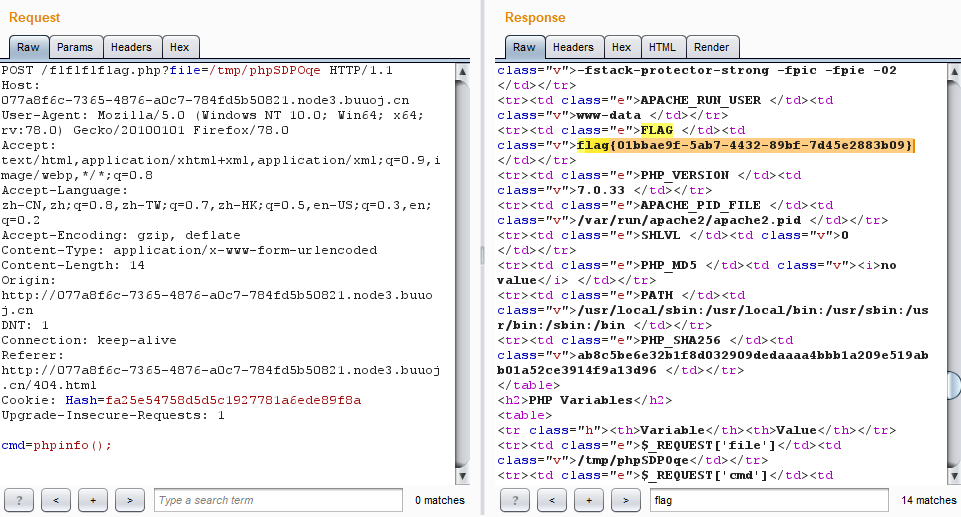
Task: Click the highlighted flag{01bbae9f...} value
Action: 745,145
